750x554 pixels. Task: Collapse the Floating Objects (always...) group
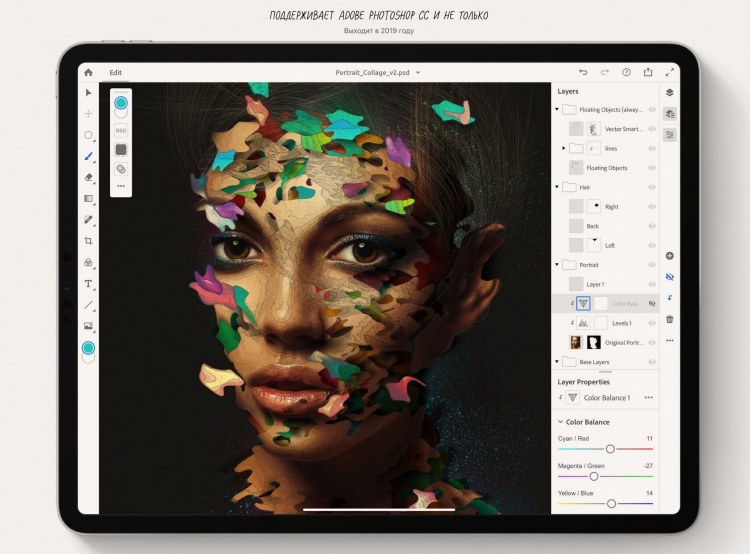click(557, 110)
